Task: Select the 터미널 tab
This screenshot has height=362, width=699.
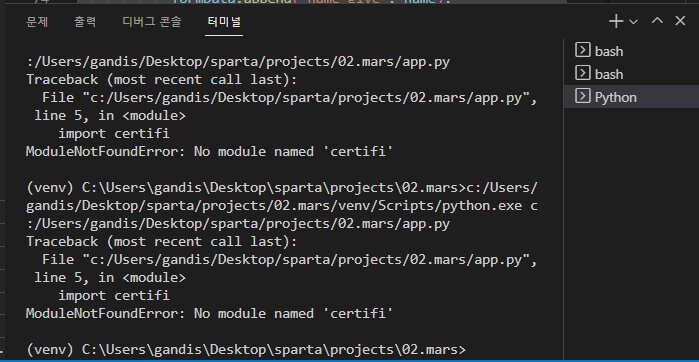Action: 224,22
